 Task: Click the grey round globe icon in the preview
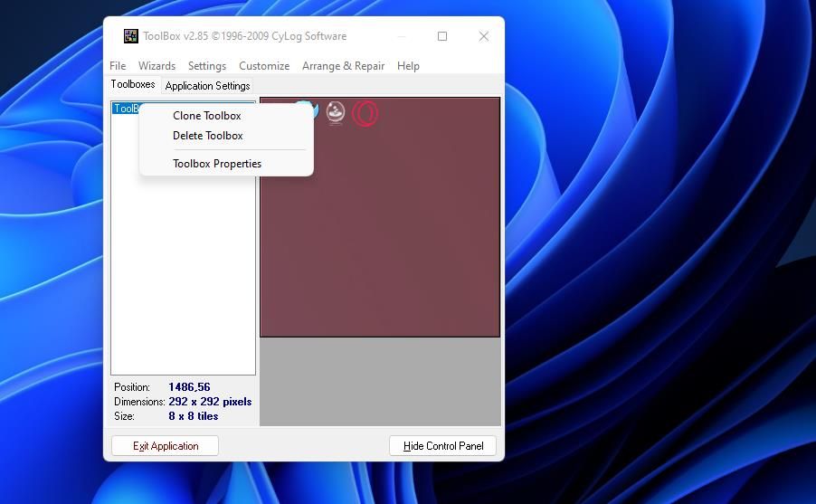click(x=336, y=112)
